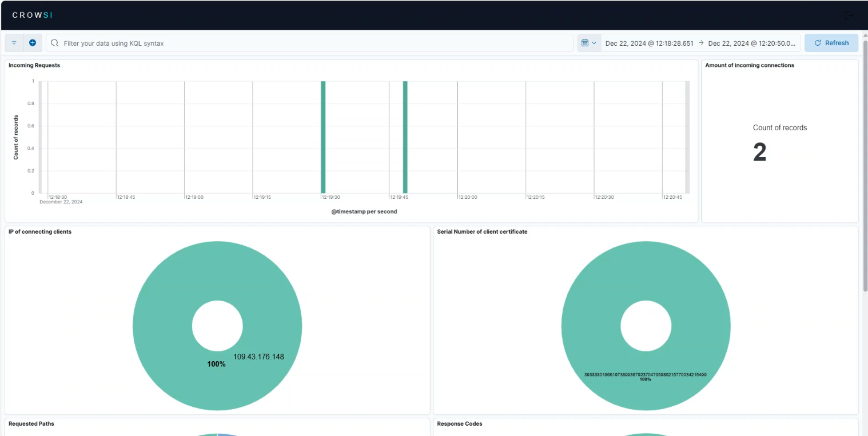
Task: Click the count value 2
Action: (x=759, y=153)
